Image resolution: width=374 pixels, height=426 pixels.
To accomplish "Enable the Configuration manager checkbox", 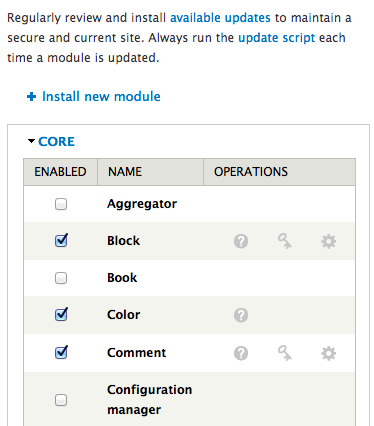I will point(61,400).
